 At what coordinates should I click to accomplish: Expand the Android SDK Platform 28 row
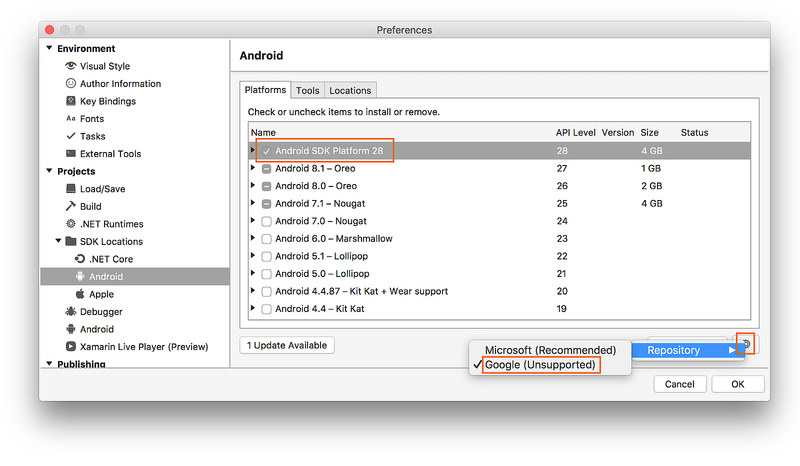click(253, 151)
